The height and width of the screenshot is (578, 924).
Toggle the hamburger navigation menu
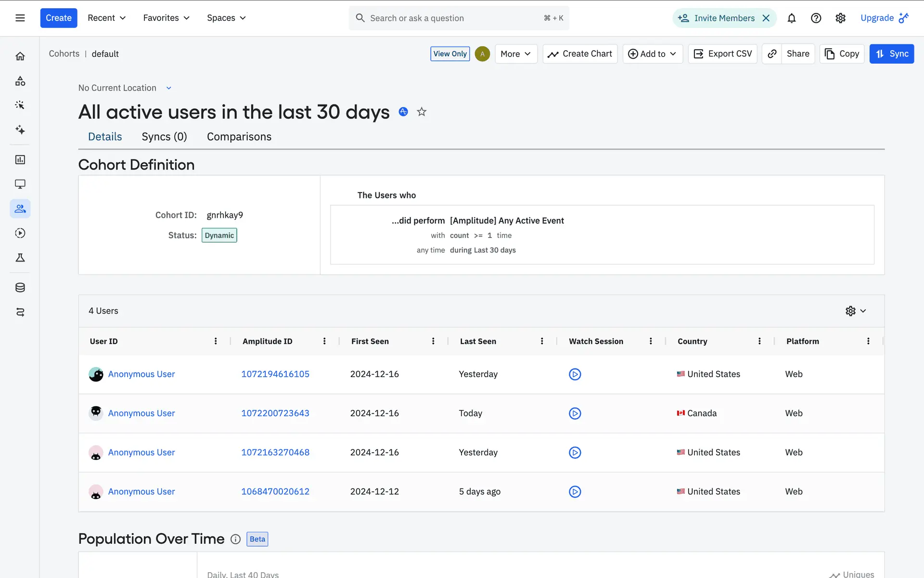tap(20, 18)
